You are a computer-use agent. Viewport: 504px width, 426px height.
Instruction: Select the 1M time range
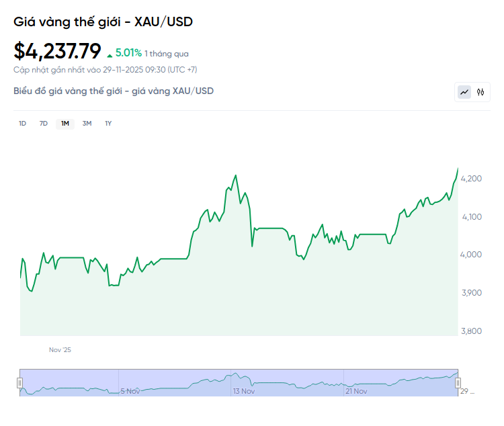click(65, 123)
